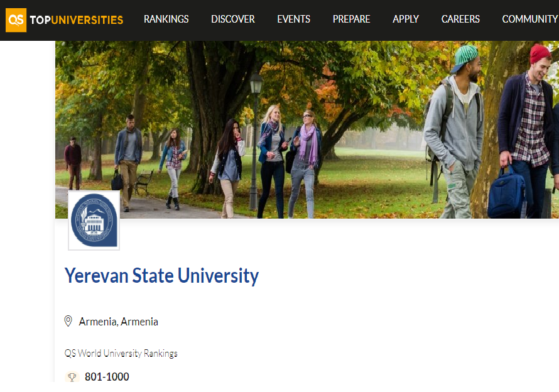The width and height of the screenshot is (559, 392).
Task: Click the student in the red beanie
Action: [x=526, y=131]
